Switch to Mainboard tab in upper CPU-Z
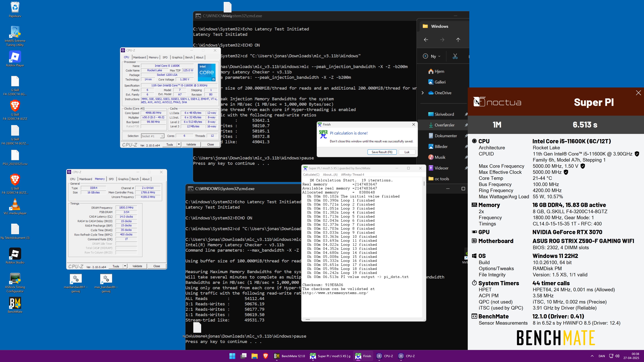 coord(139,57)
